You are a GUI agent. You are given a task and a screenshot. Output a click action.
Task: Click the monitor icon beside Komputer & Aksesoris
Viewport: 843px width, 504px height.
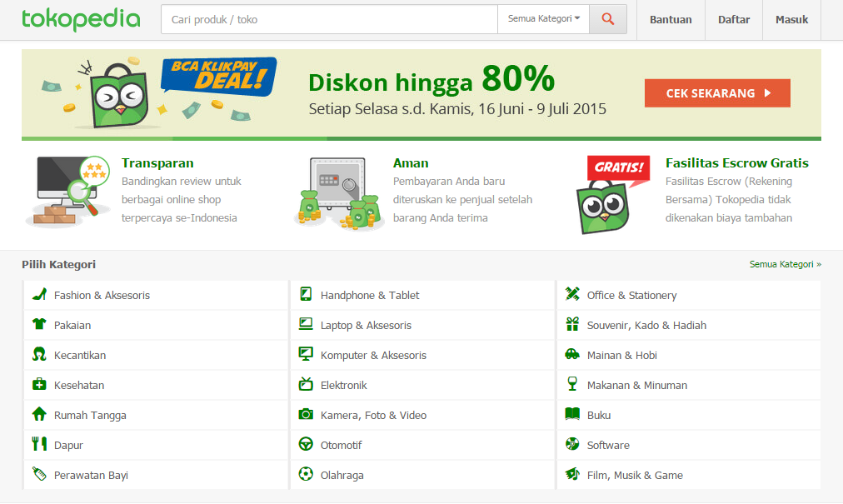click(306, 354)
